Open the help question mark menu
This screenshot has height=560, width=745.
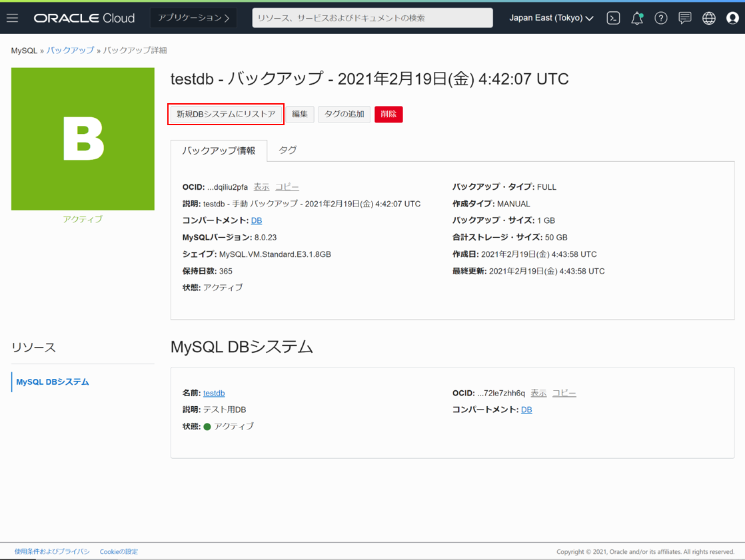coord(661,18)
